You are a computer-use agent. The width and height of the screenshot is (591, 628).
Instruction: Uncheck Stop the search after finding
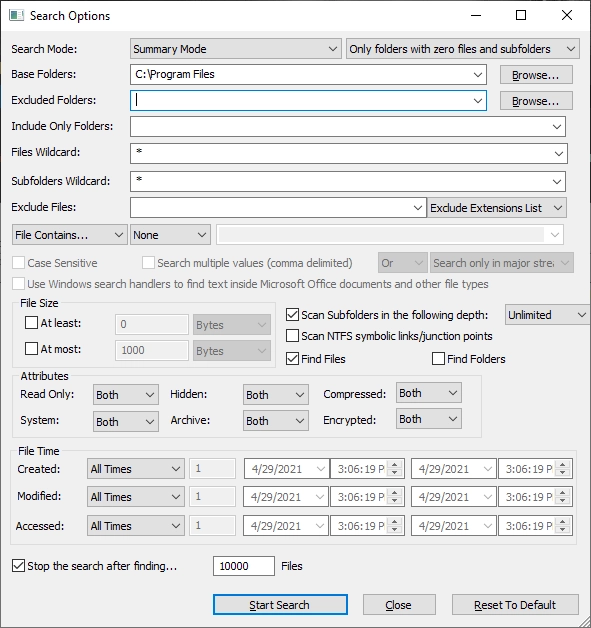18,566
